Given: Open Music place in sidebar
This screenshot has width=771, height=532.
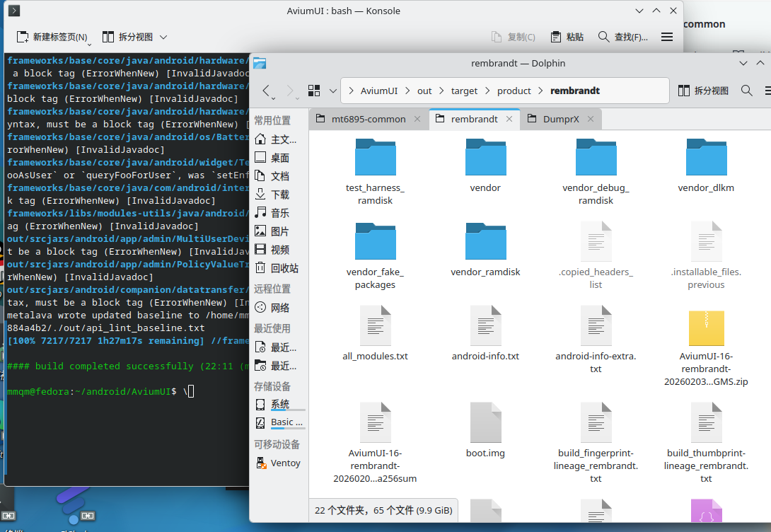Looking at the screenshot, I should click(278, 213).
